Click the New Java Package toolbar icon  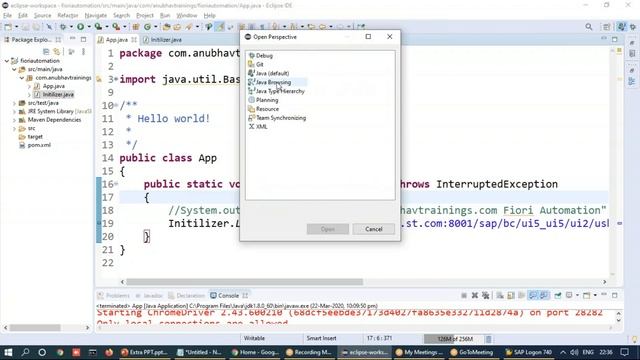tap(136, 27)
